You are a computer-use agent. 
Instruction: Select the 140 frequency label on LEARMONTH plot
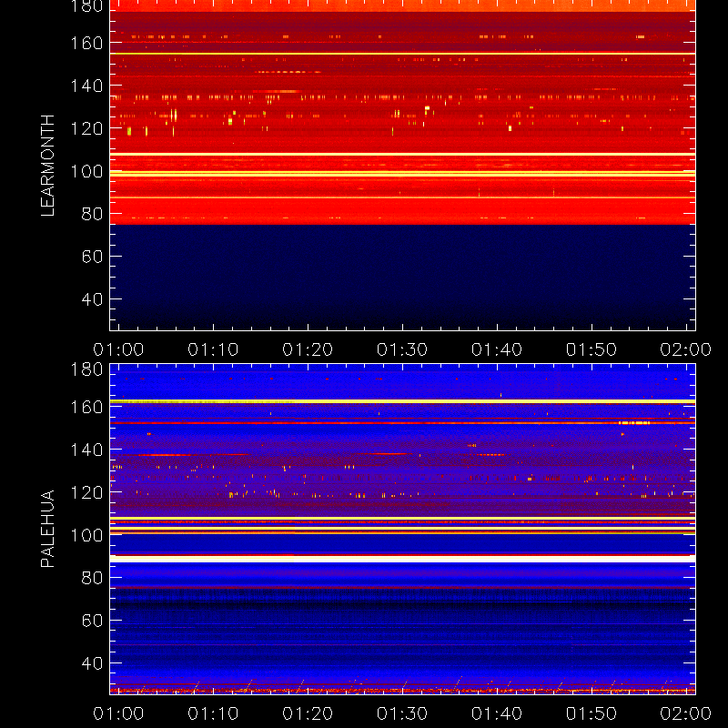coord(86,86)
